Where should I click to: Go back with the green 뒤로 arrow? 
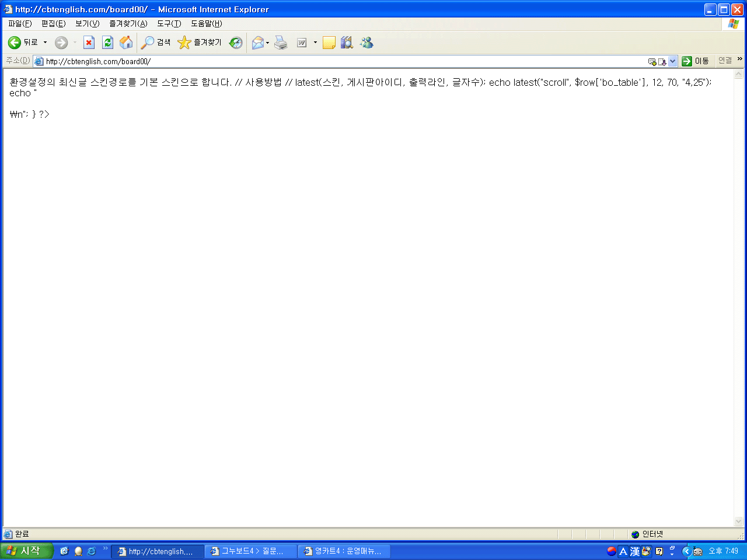[x=23, y=43]
